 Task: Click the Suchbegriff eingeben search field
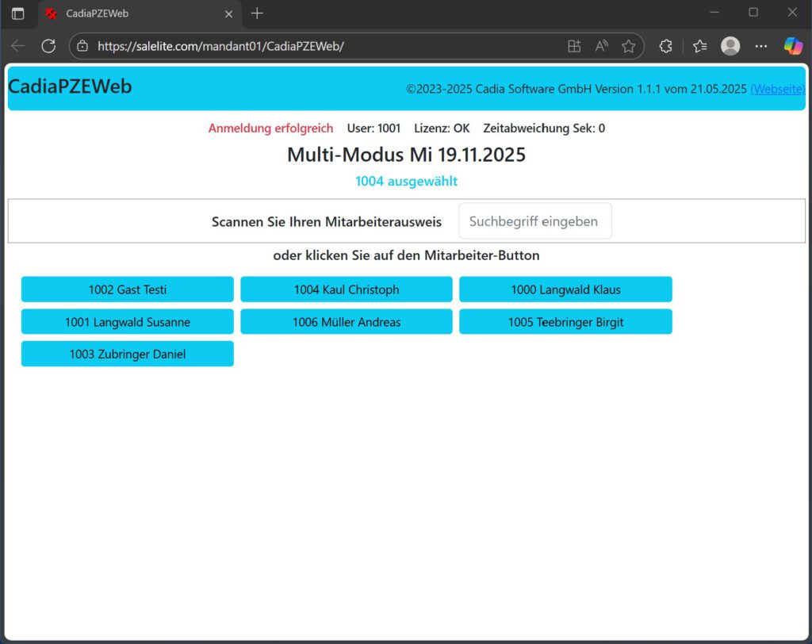[535, 221]
